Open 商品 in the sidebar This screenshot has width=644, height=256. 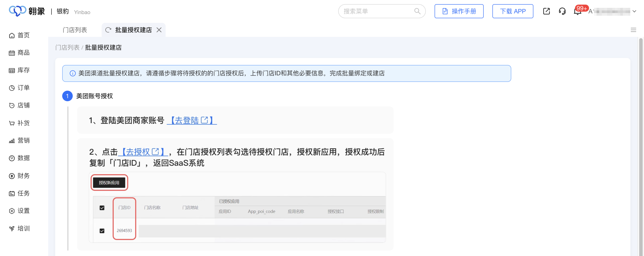(x=19, y=53)
